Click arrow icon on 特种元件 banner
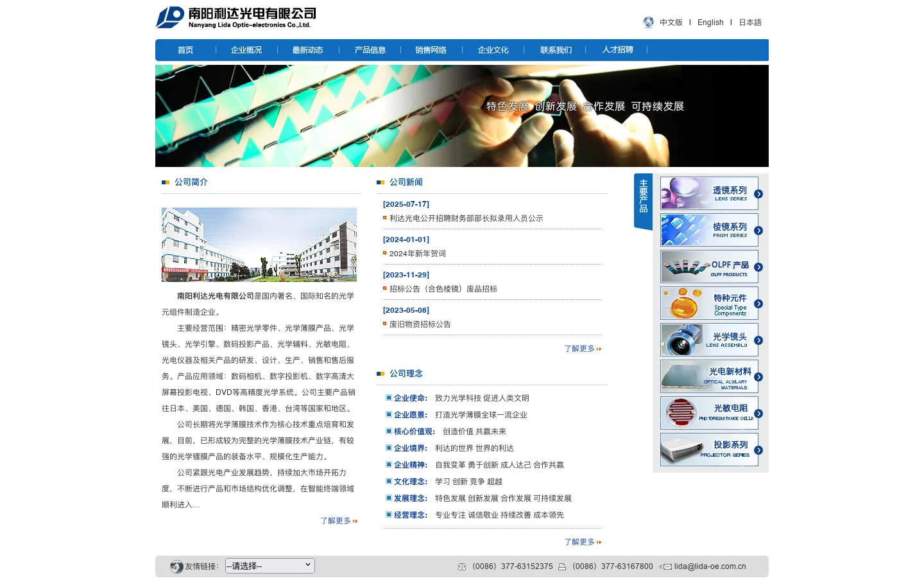This screenshot has width=924, height=578. click(x=758, y=304)
